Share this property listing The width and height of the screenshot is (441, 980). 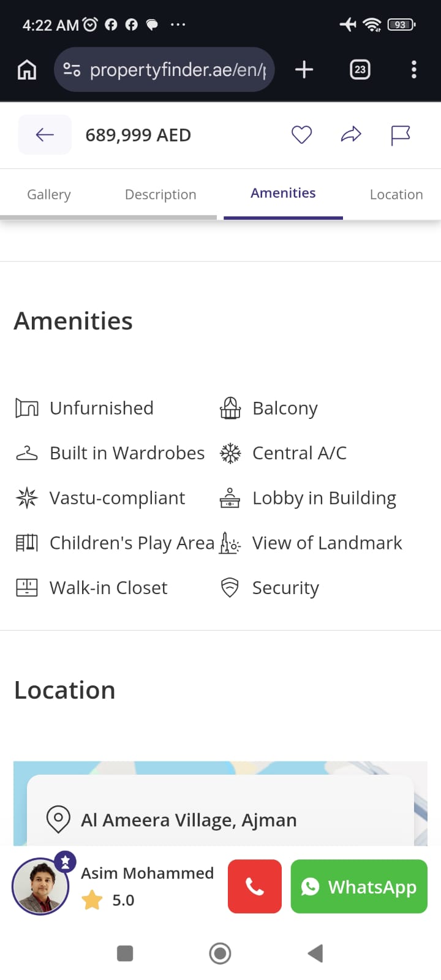(351, 135)
